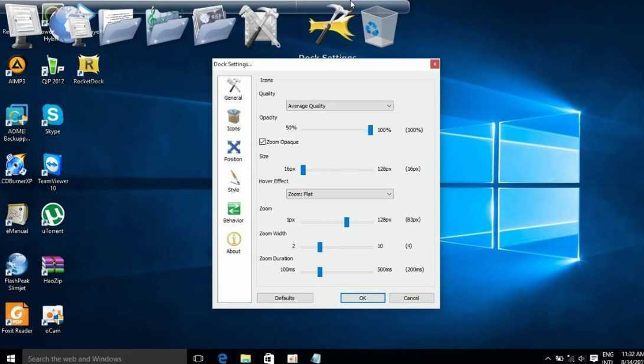
Task: Open the Behavior settings tab
Action: point(233,212)
